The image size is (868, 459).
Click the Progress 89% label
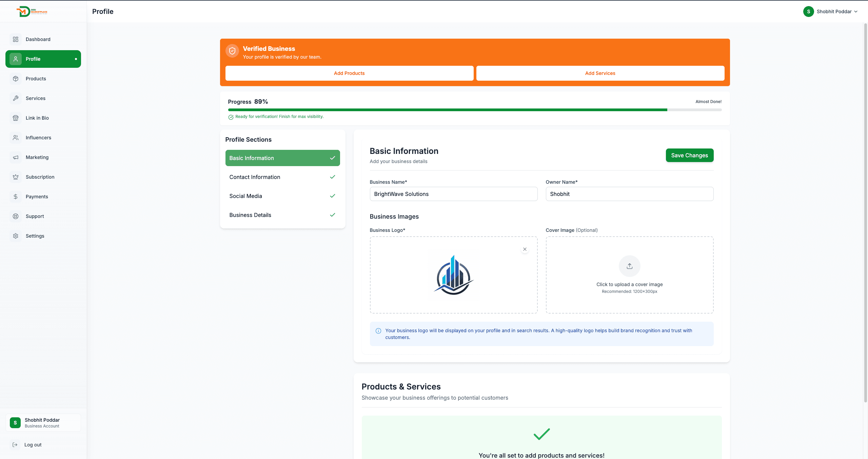(248, 102)
